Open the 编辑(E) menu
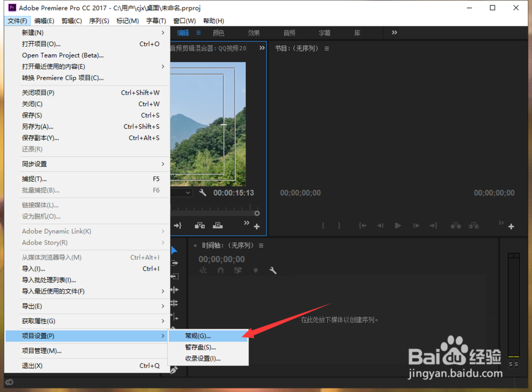 (44, 21)
